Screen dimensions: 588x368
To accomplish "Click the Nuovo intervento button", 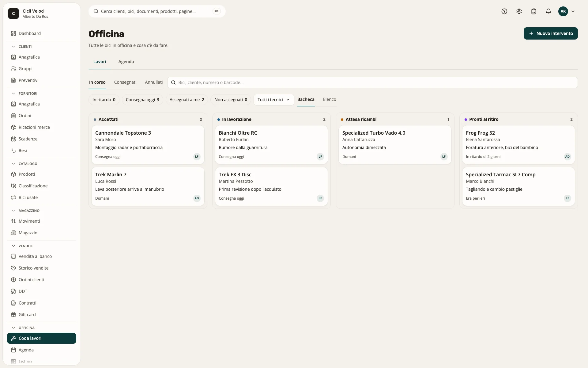I will pyautogui.click(x=551, y=33).
